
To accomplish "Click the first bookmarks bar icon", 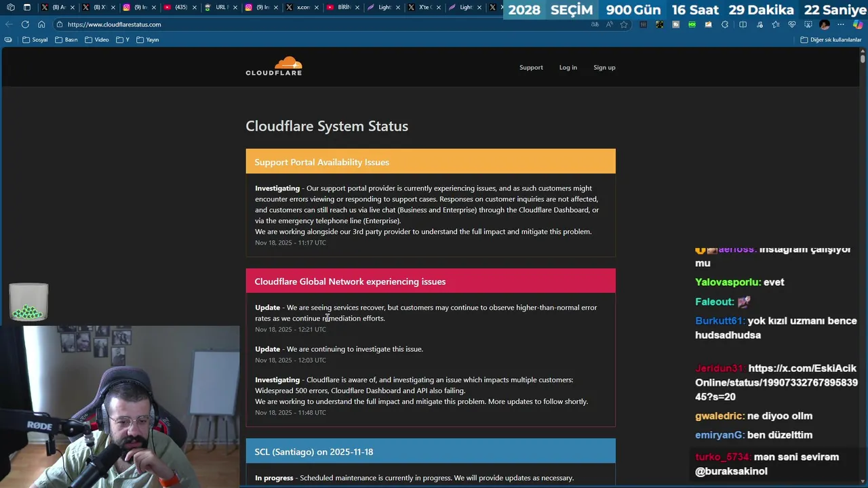I will (x=8, y=39).
